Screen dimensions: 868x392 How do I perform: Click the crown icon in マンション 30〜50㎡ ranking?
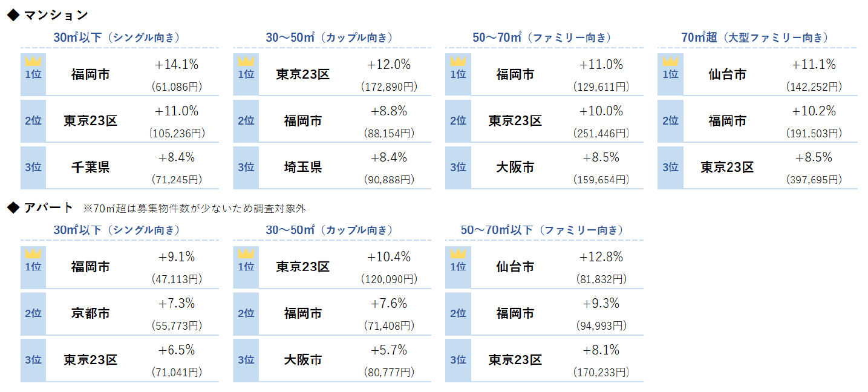246,62
